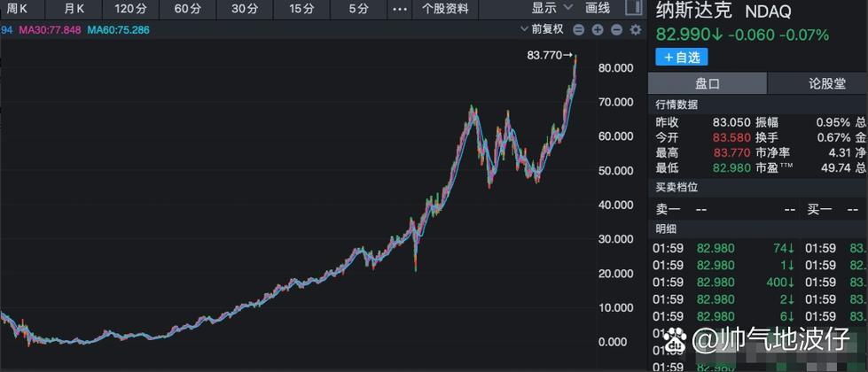Viewport: 868px width, 372px height.
Task: Switch to the 周K weekly chart
Action: coord(17,9)
